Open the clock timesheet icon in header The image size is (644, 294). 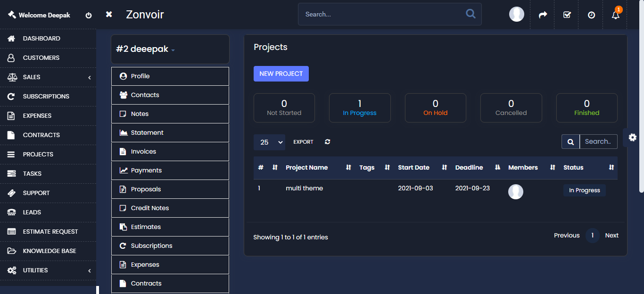(x=591, y=15)
